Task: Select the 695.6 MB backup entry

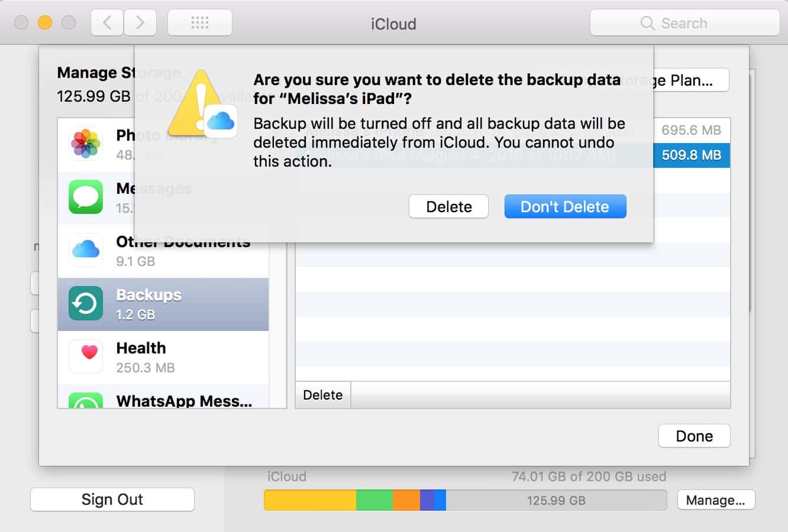Action: [x=690, y=130]
